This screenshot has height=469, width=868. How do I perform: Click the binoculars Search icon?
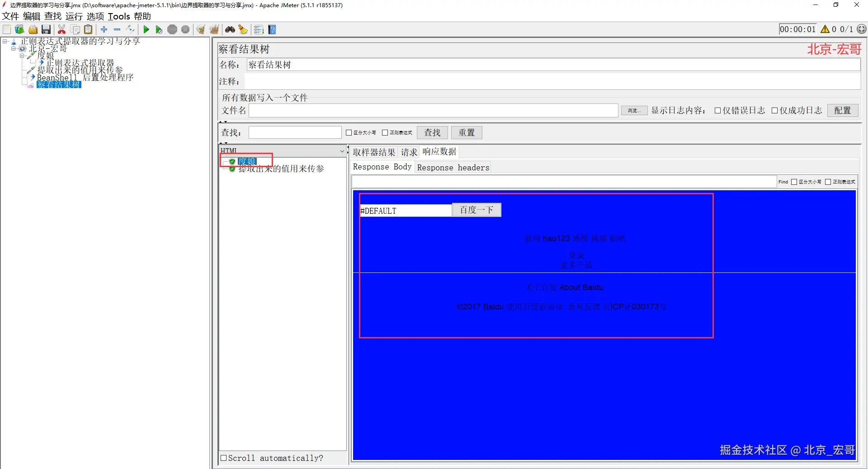point(230,30)
